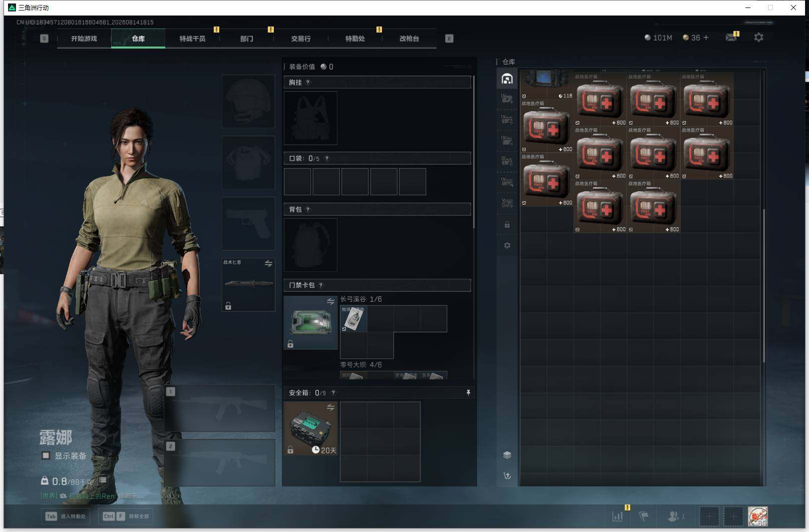The width and height of the screenshot is (809, 532).
Task: Open the weight details list icon
Action: [x=103, y=480]
